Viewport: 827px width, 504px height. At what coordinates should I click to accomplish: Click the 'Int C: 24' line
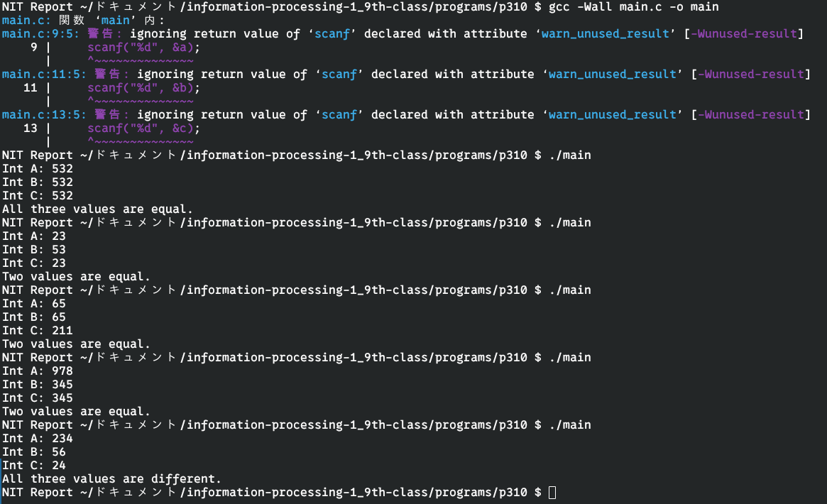[x=34, y=465]
